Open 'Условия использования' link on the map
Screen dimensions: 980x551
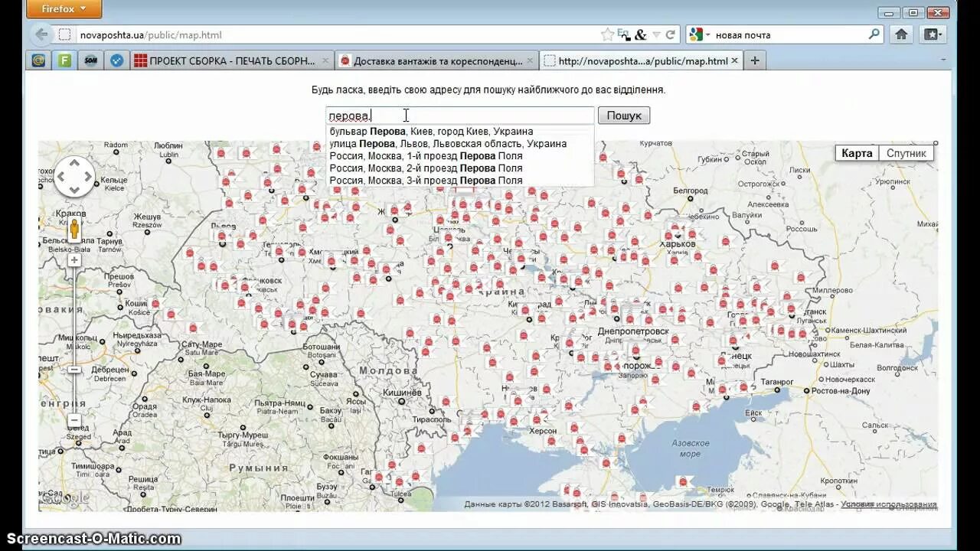tap(889, 504)
